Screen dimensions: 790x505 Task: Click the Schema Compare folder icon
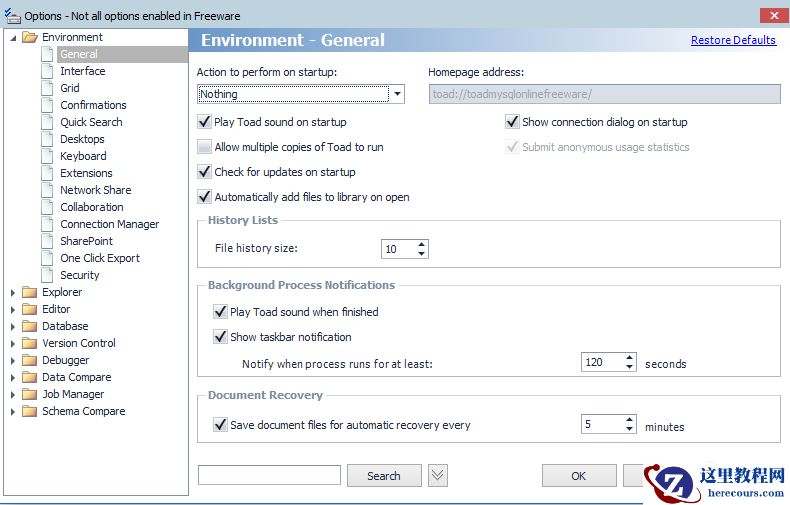coord(30,412)
